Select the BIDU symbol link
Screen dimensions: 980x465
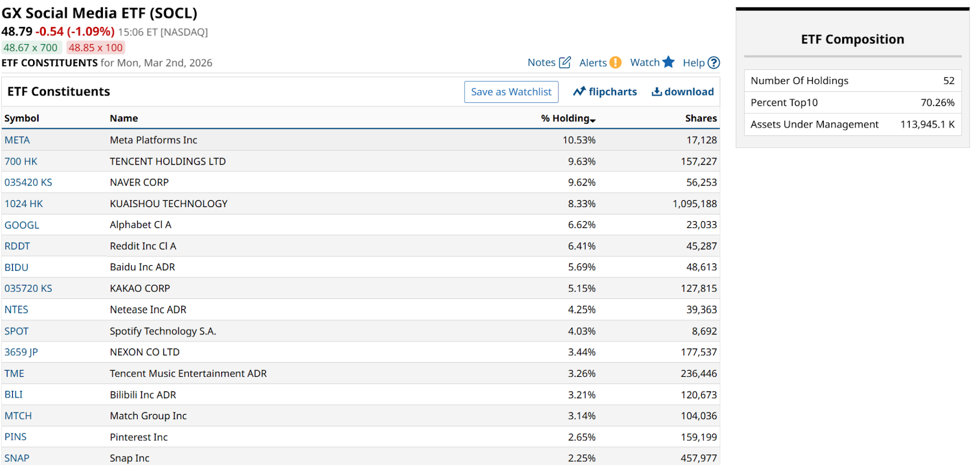(17, 268)
